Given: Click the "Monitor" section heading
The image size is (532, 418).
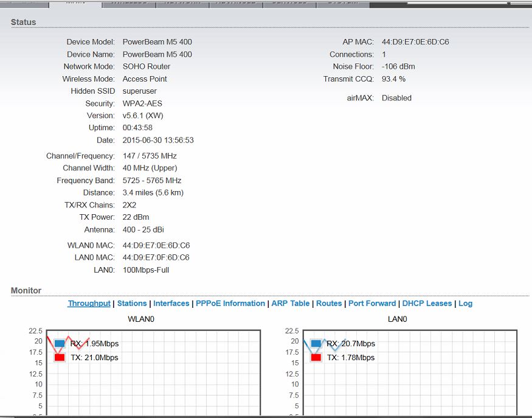Looking at the screenshot, I should tap(26, 291).
